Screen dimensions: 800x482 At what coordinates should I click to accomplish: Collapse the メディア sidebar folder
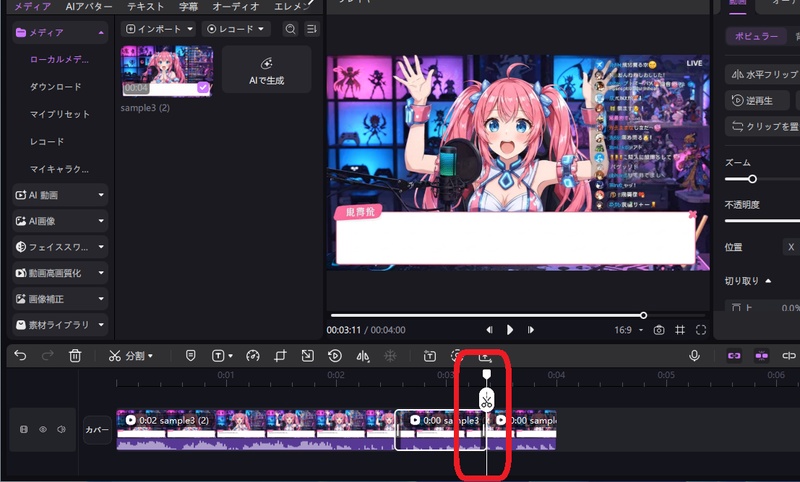pos(101,33)
